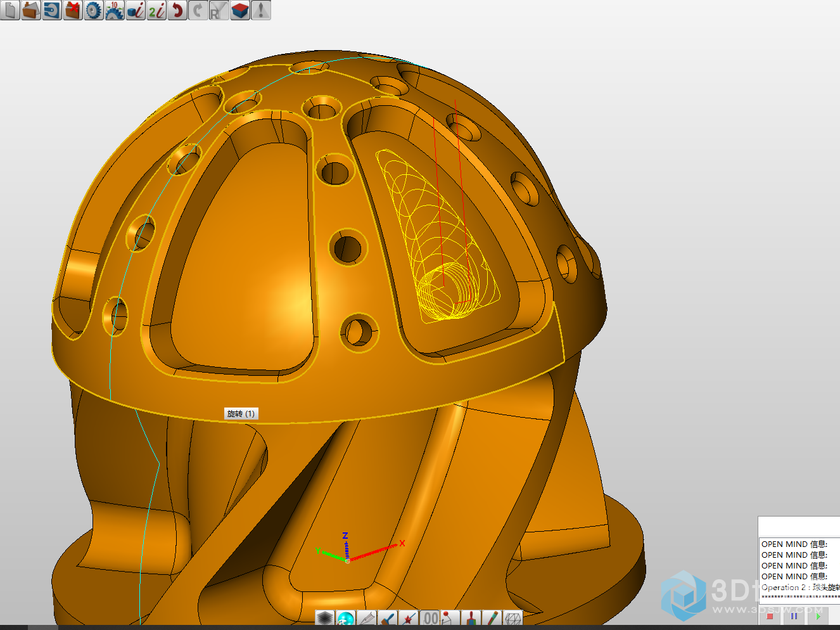Save project with the blue disk icon
840x630 pixels.
coord(52,10)
